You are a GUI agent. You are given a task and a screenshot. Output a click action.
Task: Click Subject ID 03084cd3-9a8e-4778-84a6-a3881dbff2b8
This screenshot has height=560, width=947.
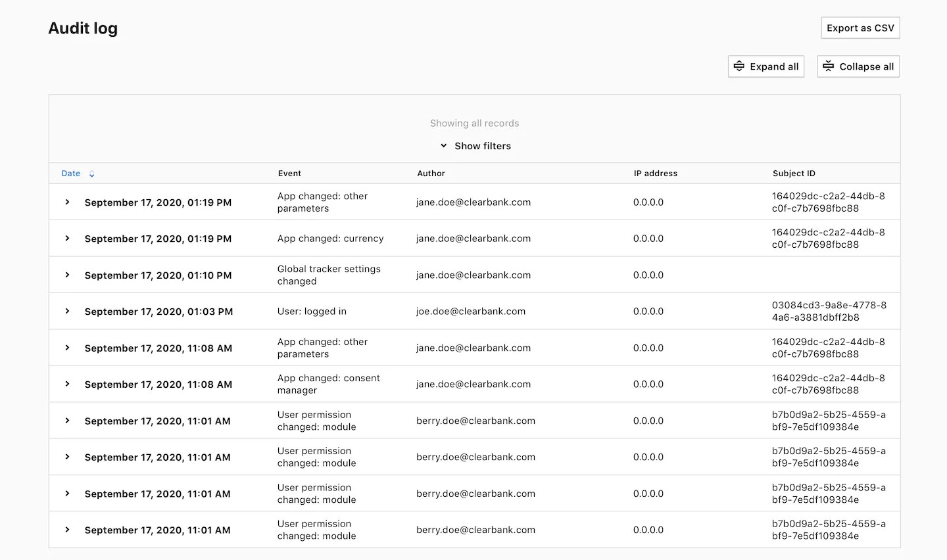point(829,311)
